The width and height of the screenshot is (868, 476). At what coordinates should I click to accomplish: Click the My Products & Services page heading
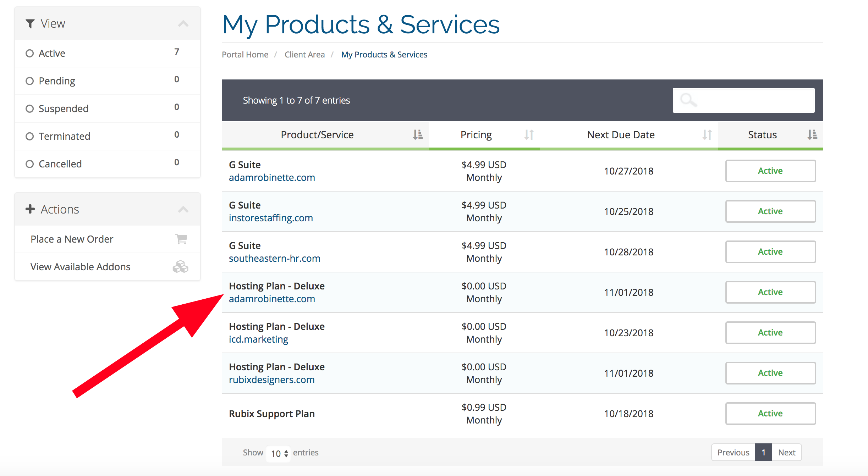point(361,25)
